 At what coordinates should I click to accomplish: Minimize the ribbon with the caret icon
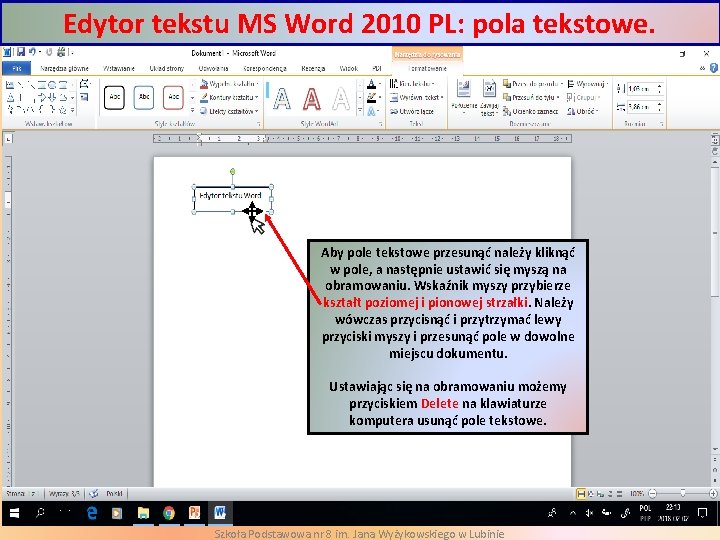coord(703,68)
